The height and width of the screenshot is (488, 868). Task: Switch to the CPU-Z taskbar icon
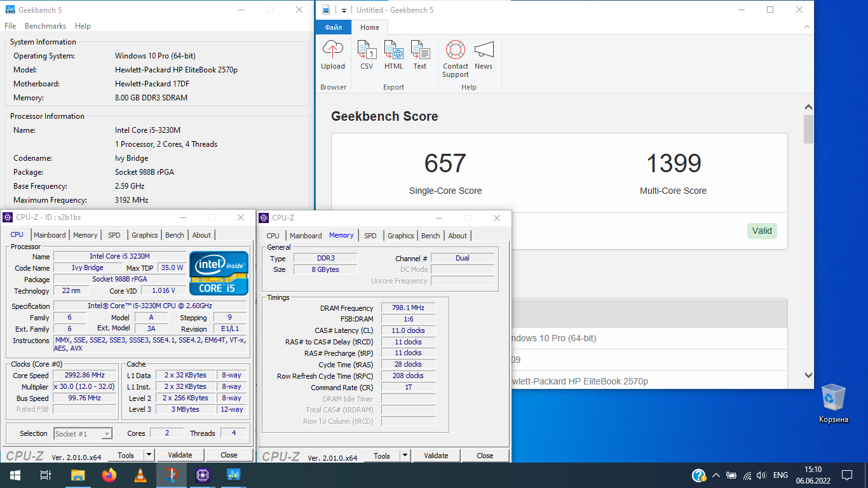203,475
